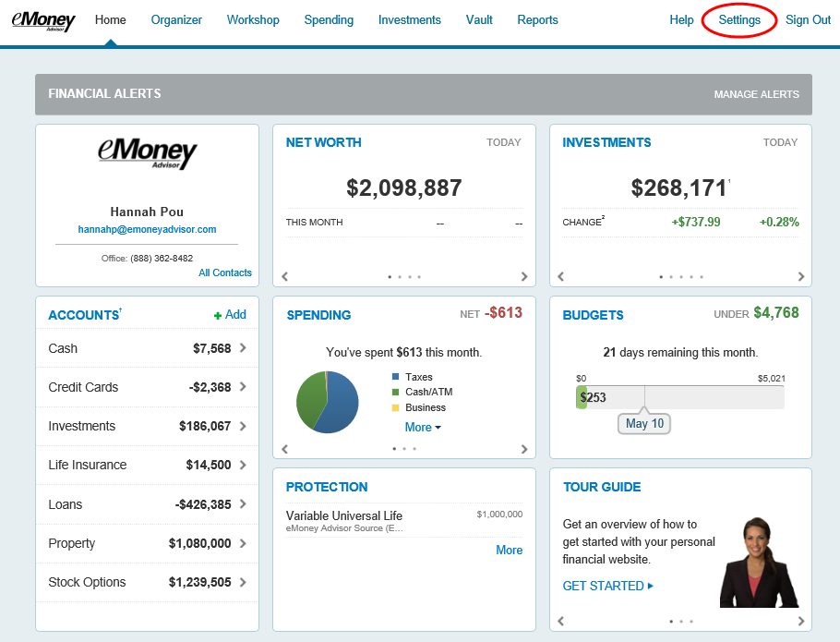Select the first Tour Guide pagination dot
This screenshot has width=840, height=642.
coord(671,622)
